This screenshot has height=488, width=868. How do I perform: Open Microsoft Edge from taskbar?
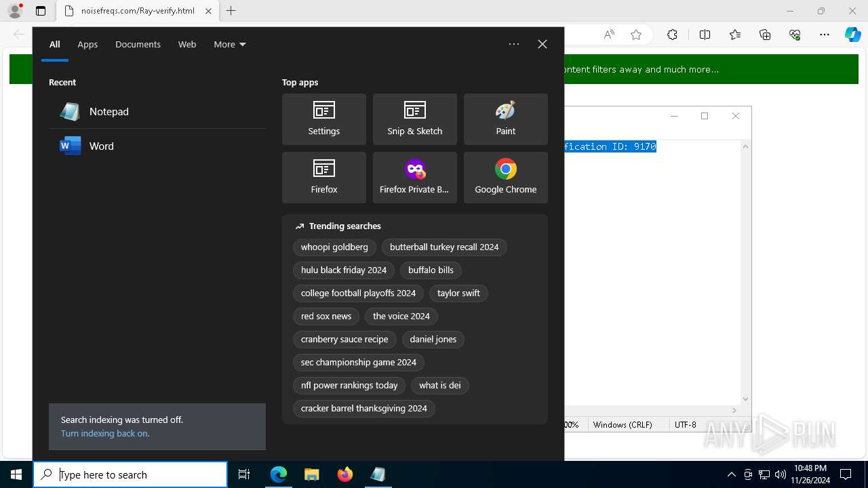click(279, 474)
